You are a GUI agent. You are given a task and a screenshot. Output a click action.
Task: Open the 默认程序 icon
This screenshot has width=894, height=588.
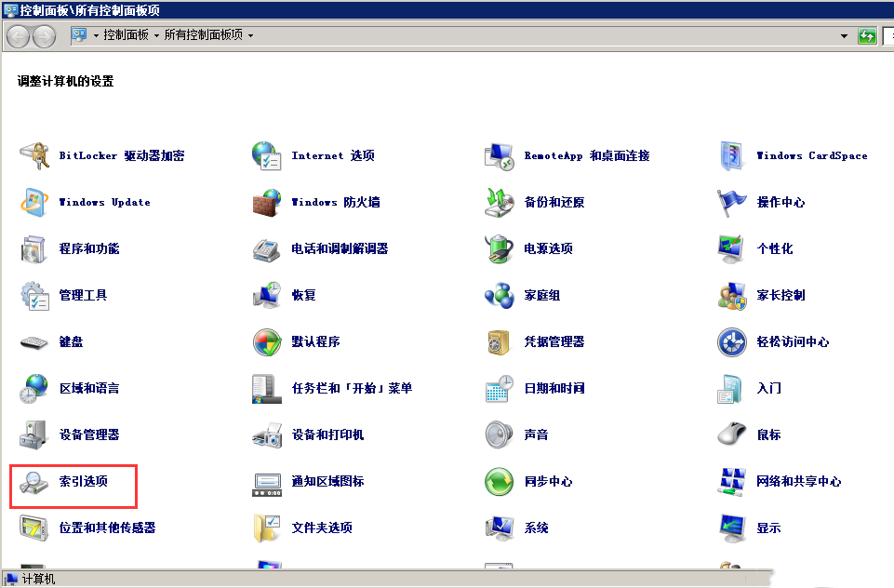pos(267,342)
